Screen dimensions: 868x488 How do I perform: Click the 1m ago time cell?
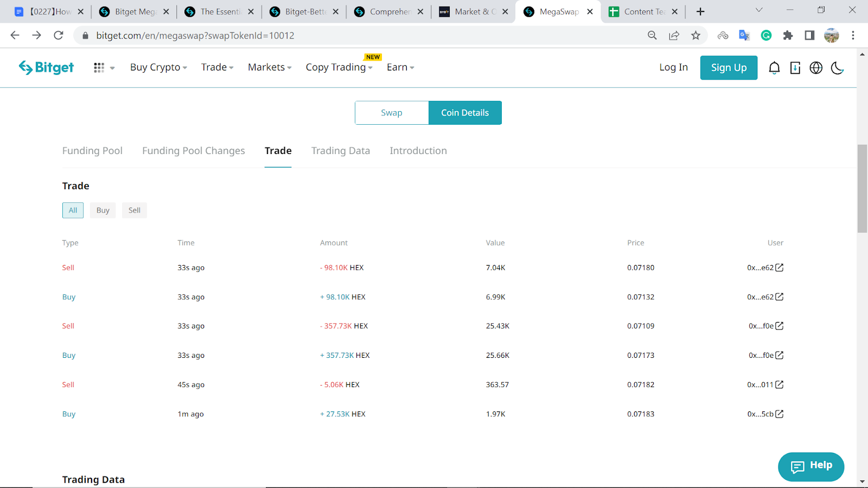[x=191, y=414]
